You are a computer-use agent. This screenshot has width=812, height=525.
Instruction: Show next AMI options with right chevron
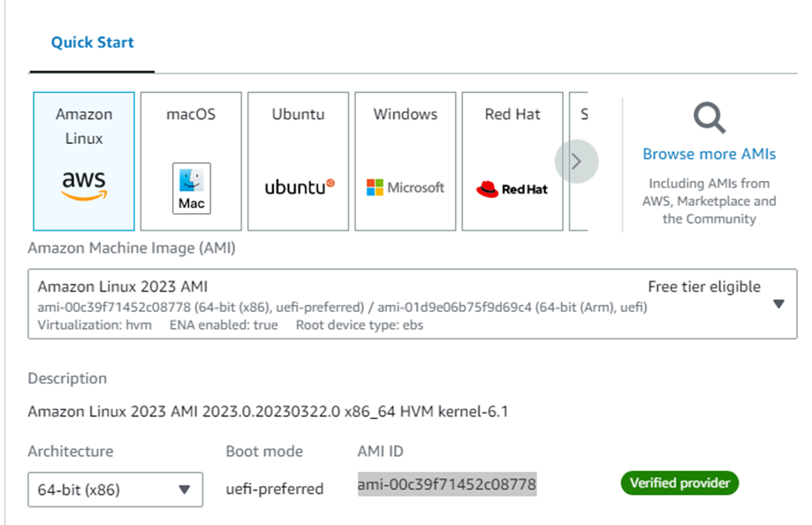pos(576,162)
